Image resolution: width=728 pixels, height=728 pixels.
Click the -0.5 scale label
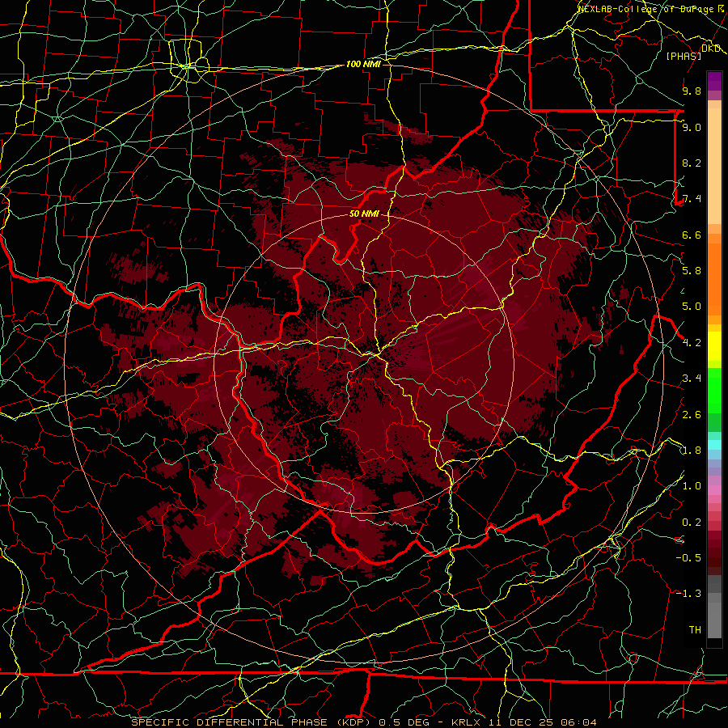[x=688, y=557]
